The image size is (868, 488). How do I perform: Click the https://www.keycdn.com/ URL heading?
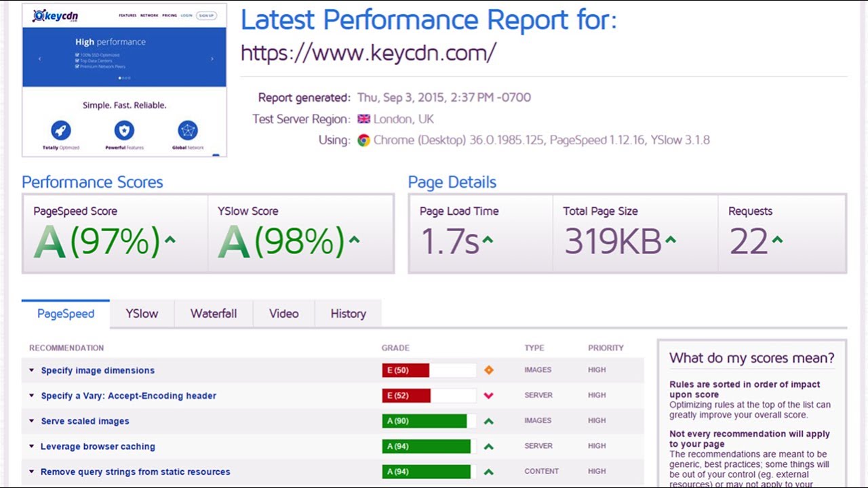368,53
